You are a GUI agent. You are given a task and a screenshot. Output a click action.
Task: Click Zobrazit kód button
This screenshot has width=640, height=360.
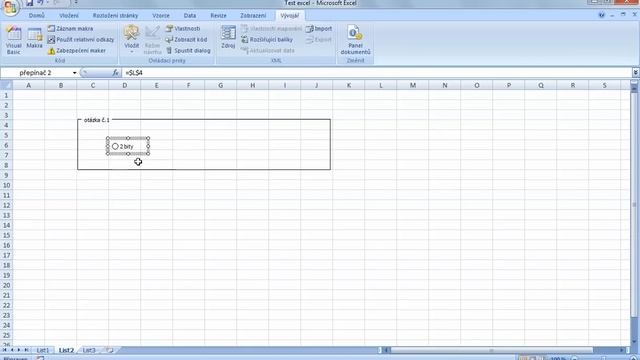coord(186,40)
